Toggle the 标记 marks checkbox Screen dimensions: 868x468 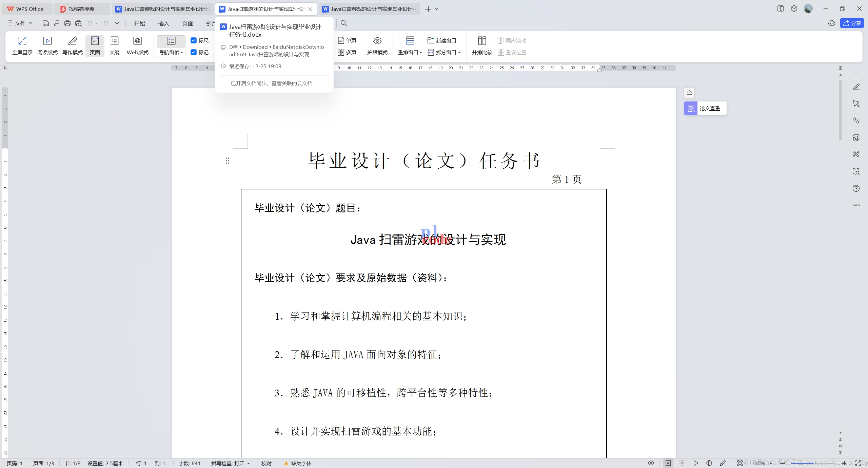(194, 52)
